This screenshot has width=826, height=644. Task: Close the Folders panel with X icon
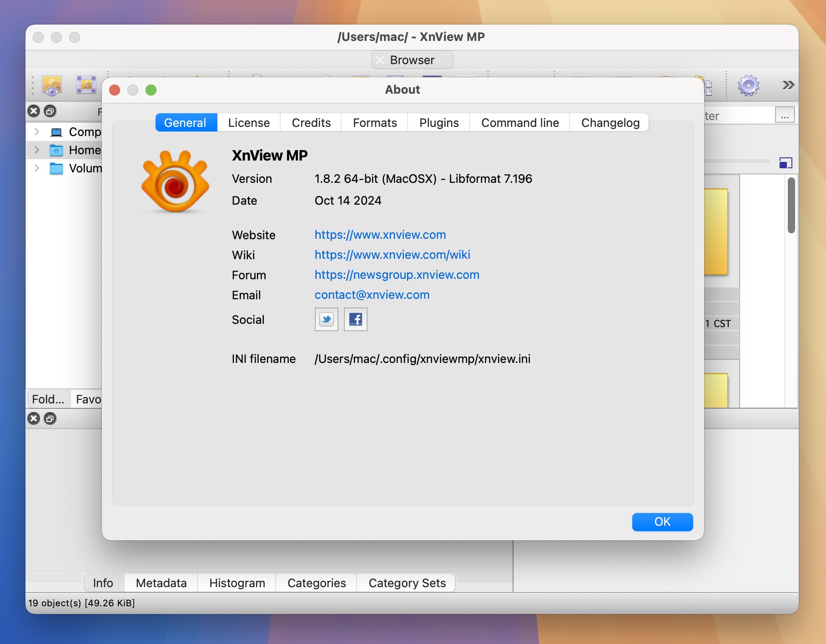pos(34,111)
